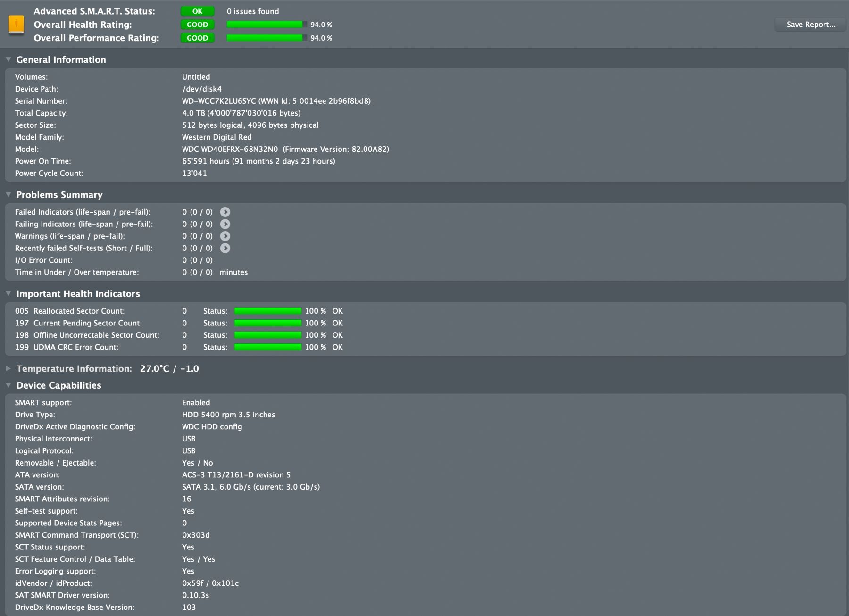The width and height of the screenshot is (849, 616).
Task: Open details arrow for Warnings row
Action: pyautogui.click(x=225, y=236)
